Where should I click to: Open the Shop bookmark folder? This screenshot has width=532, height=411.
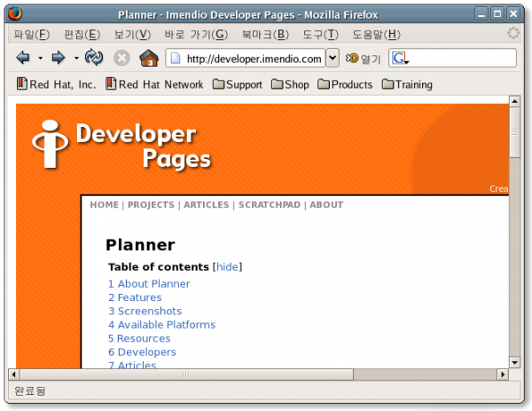[291, 84]
